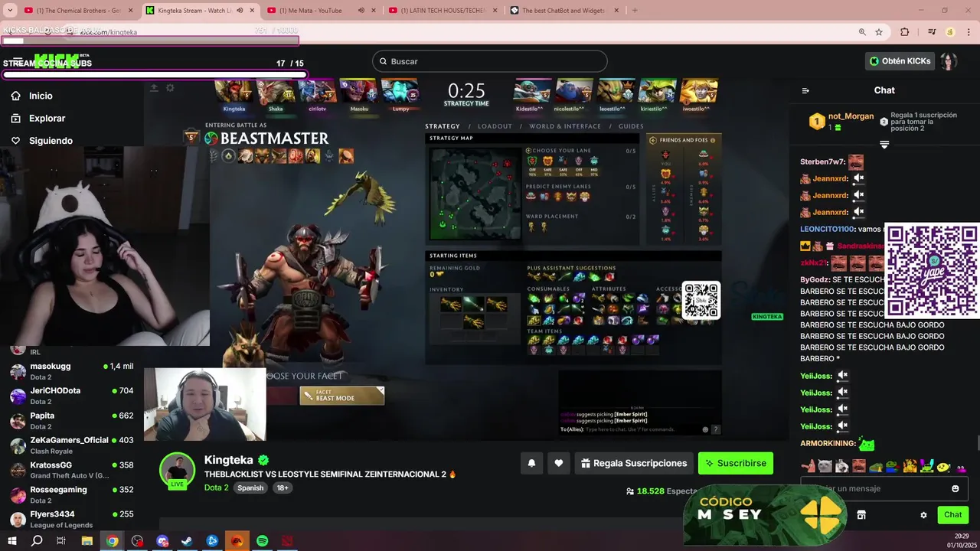This screenshot has height=551, width=980.
Task: Open Flyers3434 channel in sidebar
Action: click(x=72, y=519)
